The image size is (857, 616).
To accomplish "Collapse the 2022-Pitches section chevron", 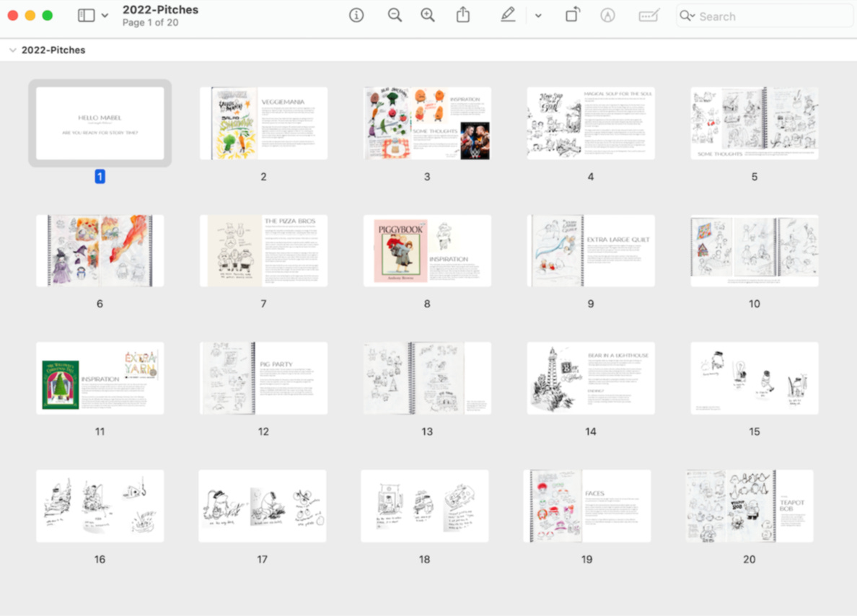I will (12, 50).
